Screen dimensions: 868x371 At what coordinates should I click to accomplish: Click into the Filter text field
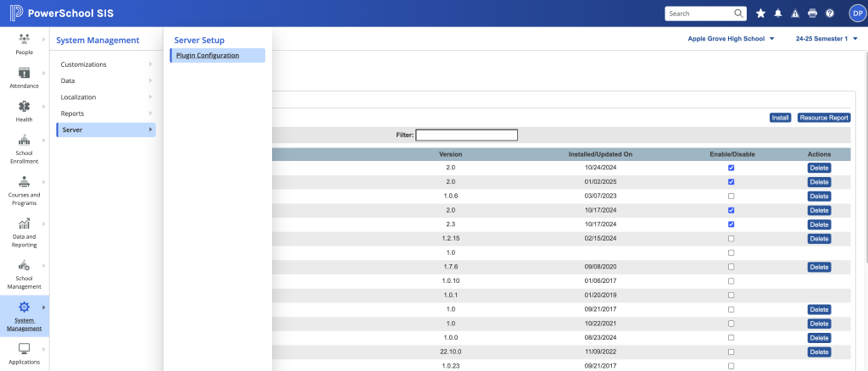[x=467, y=135]
